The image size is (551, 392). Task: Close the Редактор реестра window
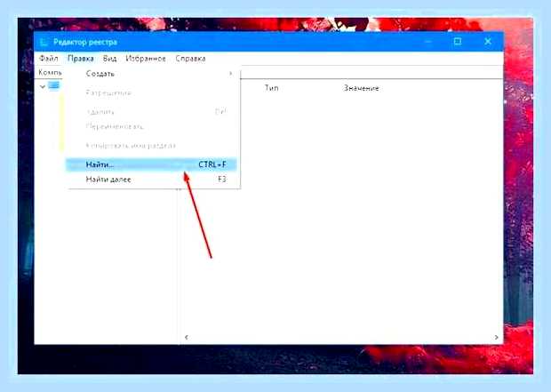click(488, 42)
